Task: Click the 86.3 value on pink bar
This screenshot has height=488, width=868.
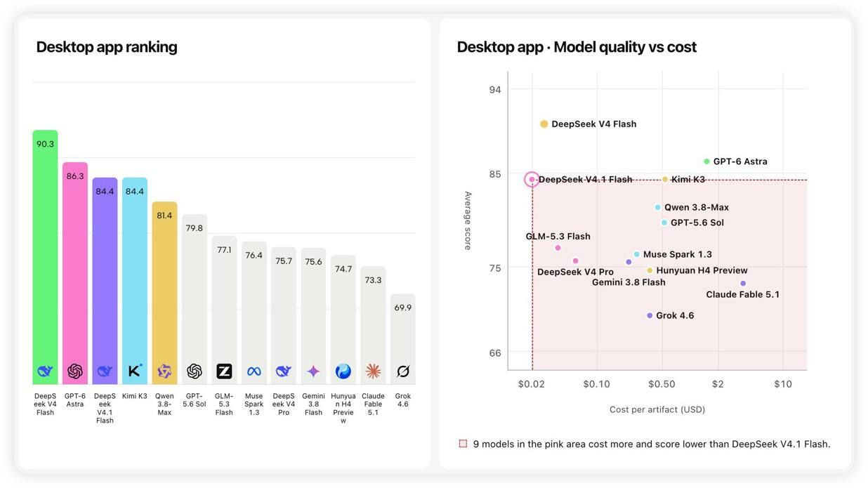Action: pyautogui.click(x=75, y=176)
